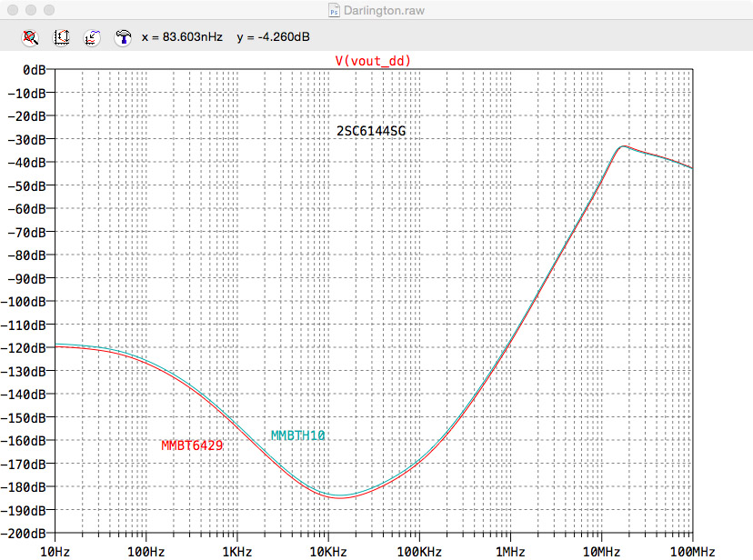Click the add traces icon
The width and height of the screenshot is (753, 560).
[92, 37]
